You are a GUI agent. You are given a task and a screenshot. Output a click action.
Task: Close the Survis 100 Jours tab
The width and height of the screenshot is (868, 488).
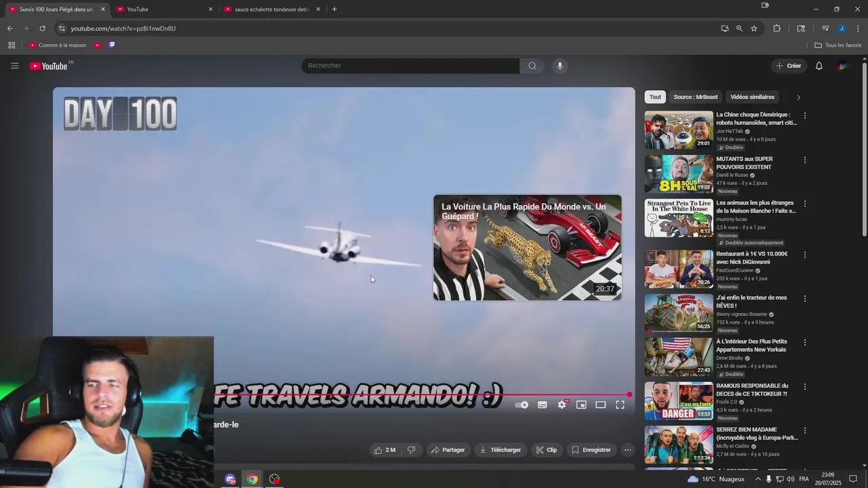tap(103, 9)
